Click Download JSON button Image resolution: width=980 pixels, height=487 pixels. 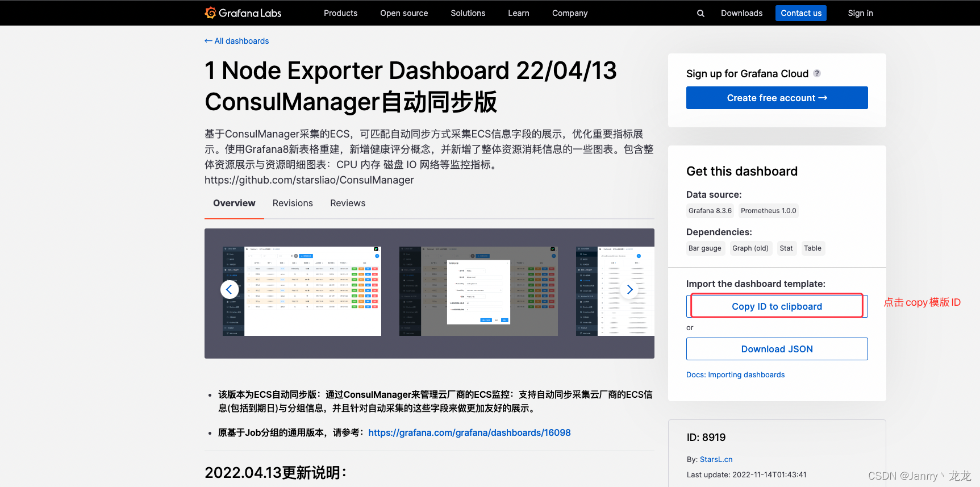(777, 349)
